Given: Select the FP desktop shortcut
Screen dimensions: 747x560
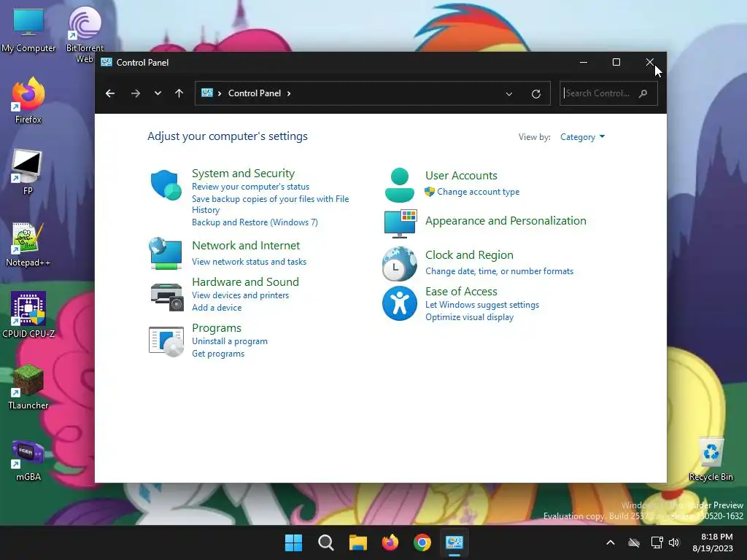Looking at the screenshot, I should pyautogui.click(x=27, y=172).
